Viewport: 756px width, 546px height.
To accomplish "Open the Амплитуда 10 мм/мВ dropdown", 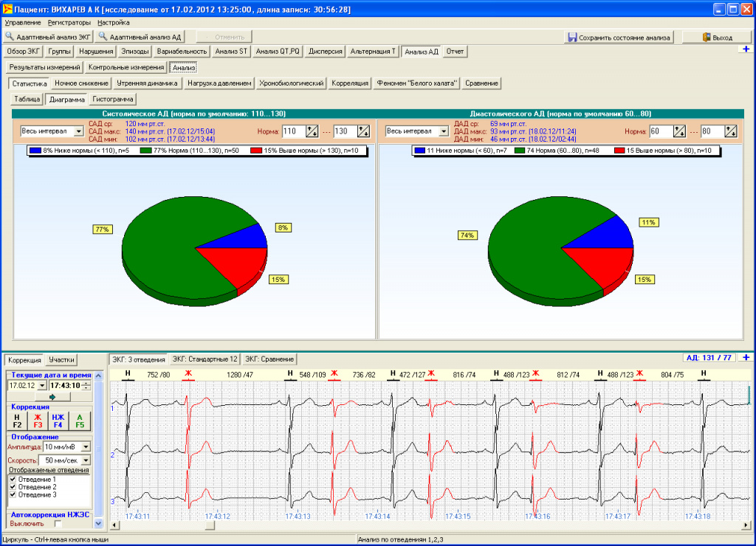I will (86, 447).
